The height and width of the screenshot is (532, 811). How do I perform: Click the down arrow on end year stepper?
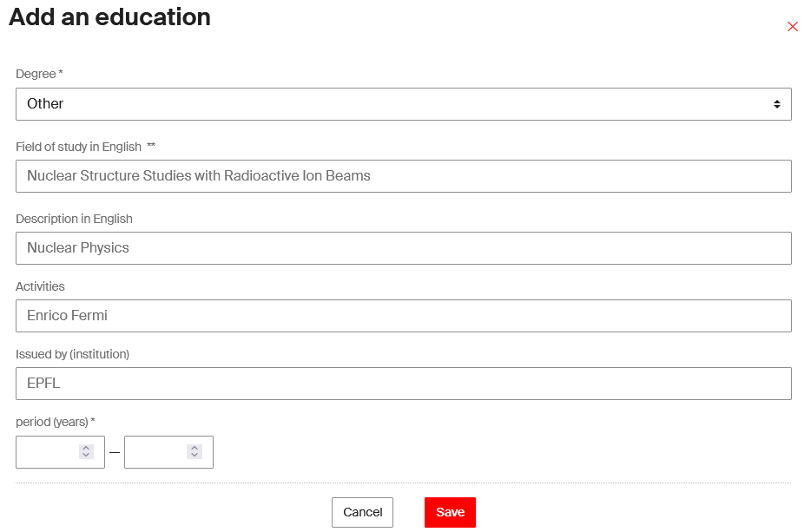194,456
